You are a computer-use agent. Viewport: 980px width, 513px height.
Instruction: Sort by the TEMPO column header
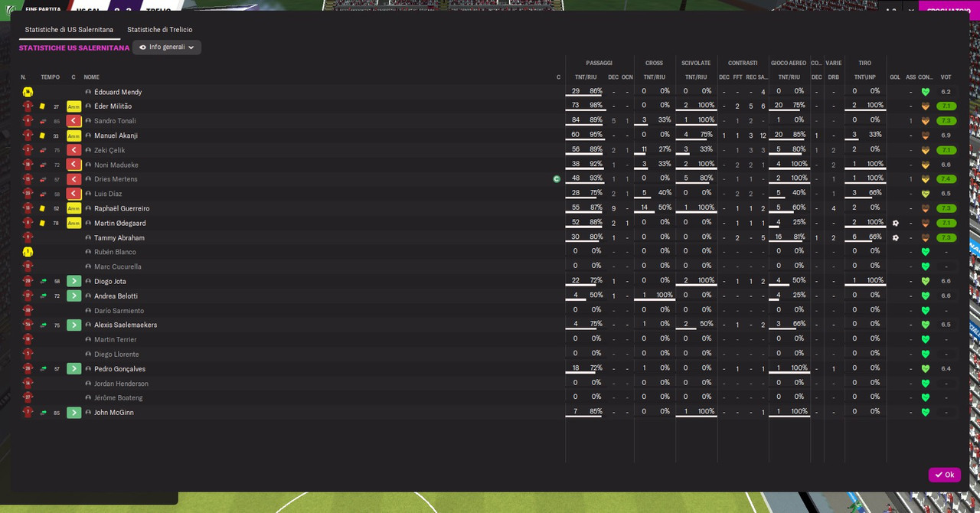click(51, 77)
